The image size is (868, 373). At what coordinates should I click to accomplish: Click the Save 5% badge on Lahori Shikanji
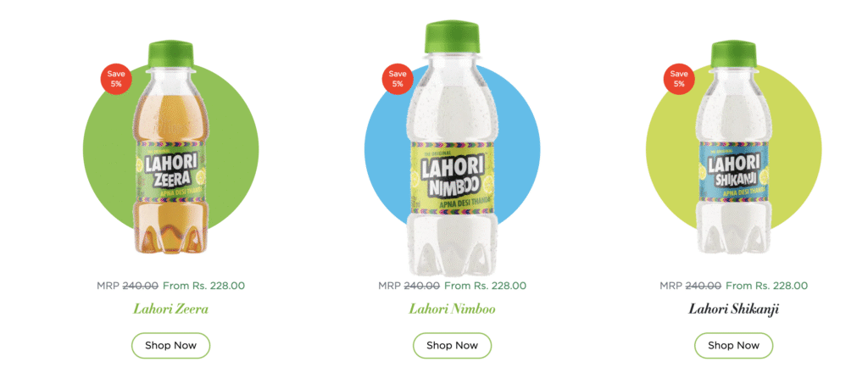point(679,79)
